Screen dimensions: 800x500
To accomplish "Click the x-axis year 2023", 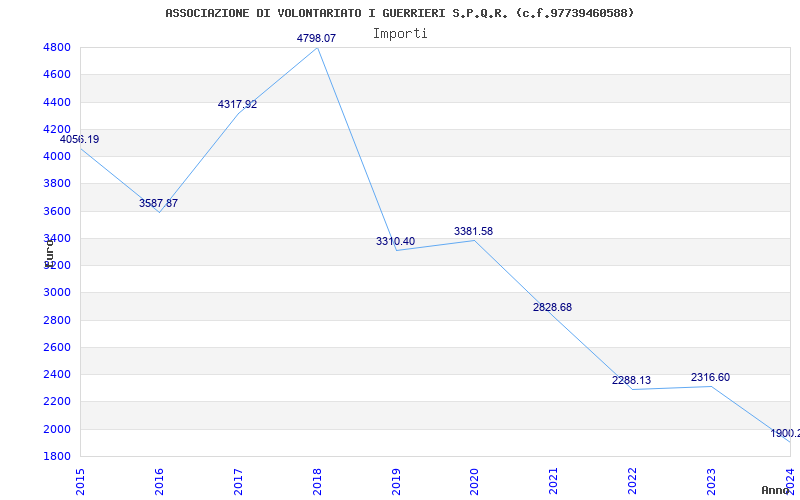I will 711,482.
